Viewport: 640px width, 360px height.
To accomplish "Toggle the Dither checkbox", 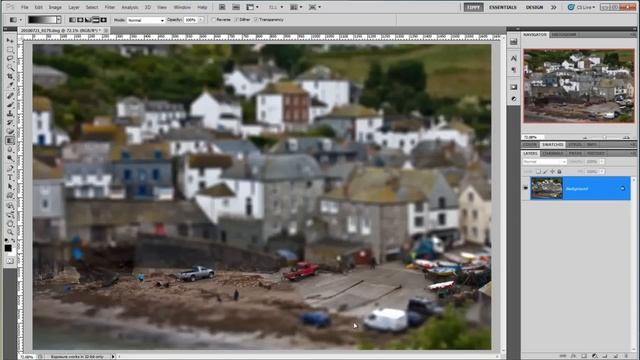I will point(236,20).
